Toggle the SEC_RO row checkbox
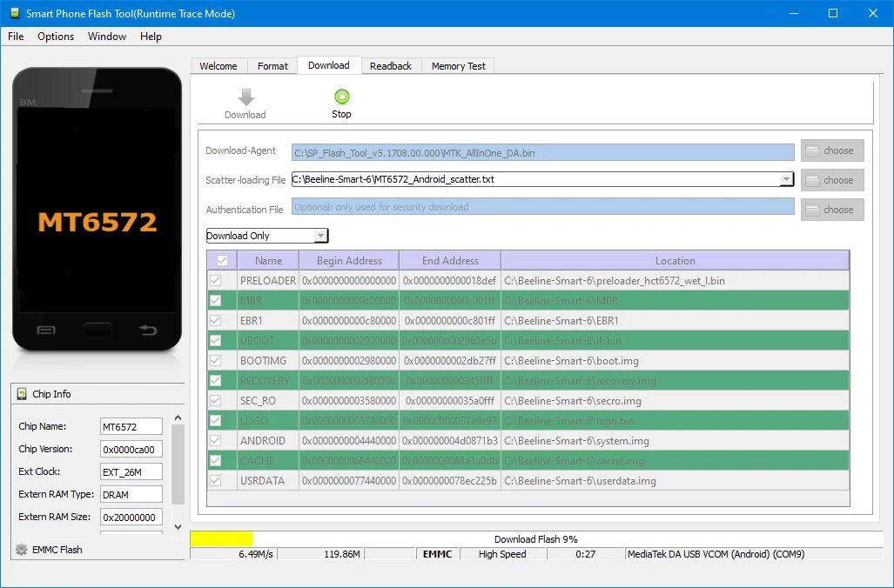Viewport: 894px width, 588px height. (216, 400)
